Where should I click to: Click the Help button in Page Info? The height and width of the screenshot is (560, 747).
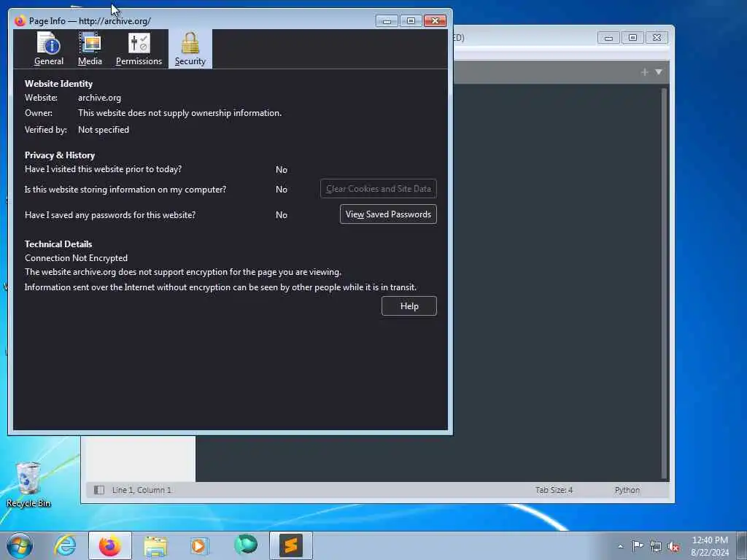409,306
